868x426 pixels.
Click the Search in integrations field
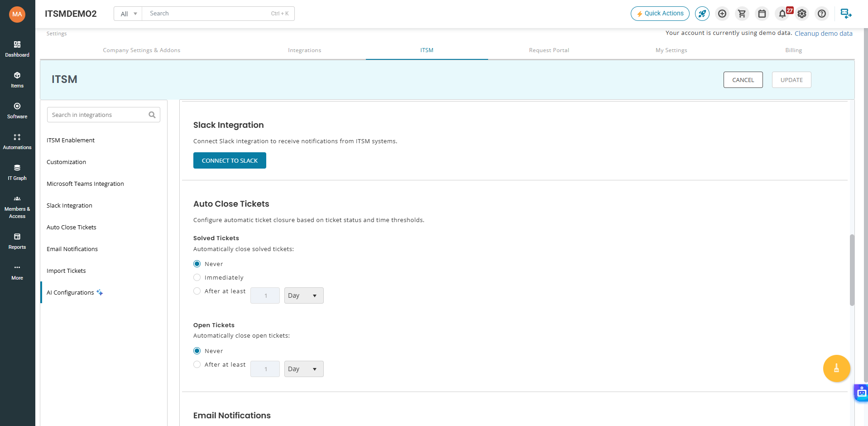pyautogui.click(x=104, y=115)
